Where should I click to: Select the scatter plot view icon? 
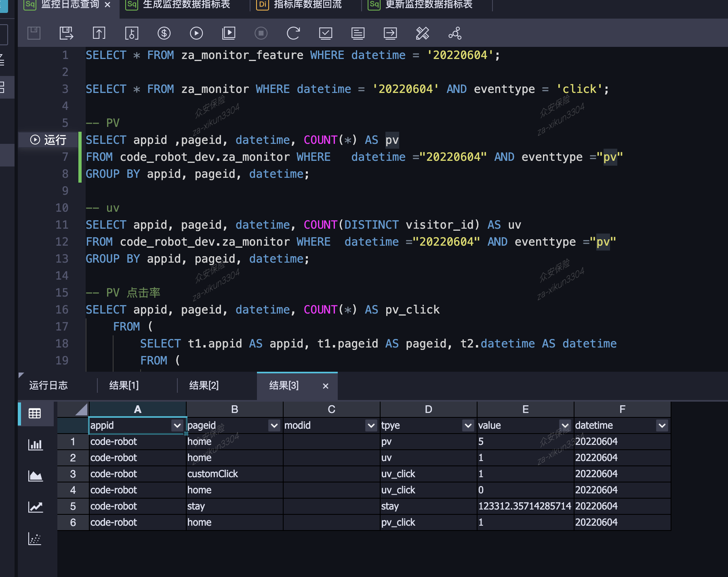35,539
